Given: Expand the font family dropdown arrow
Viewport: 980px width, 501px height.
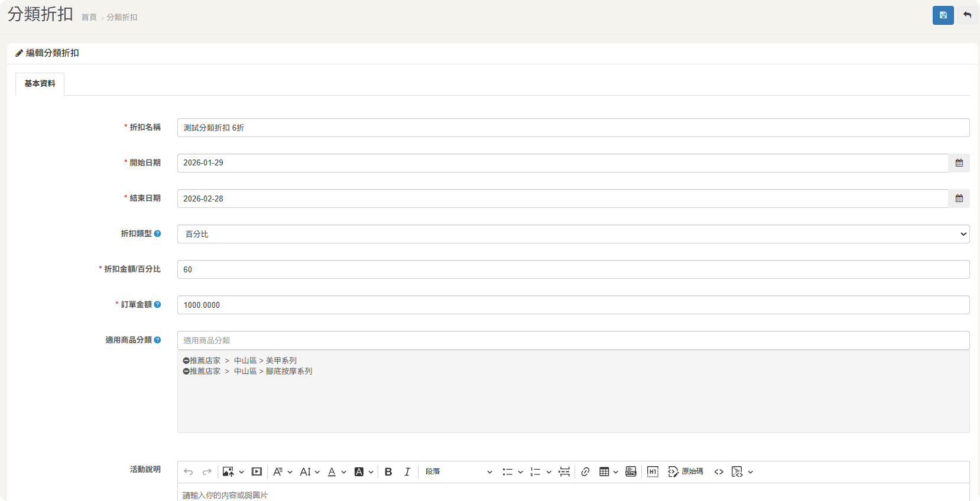Looking at the screenshot, I should point(290,472).
